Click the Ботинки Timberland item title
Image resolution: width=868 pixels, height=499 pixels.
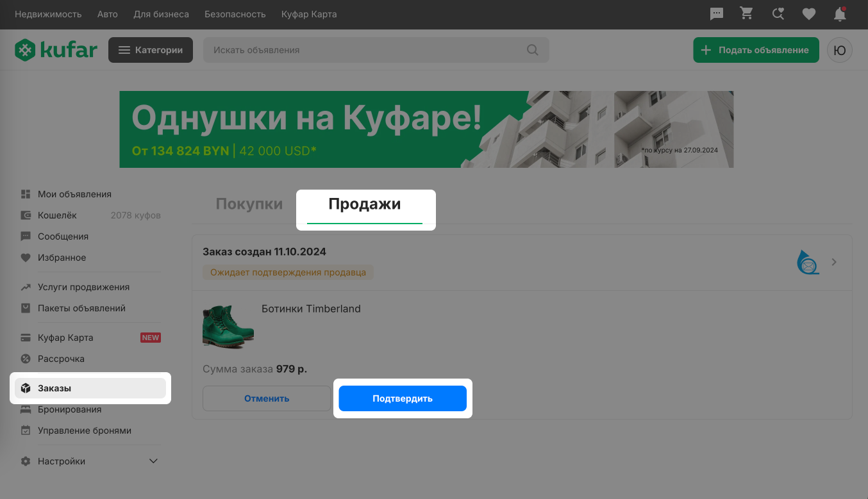[311, 309]
